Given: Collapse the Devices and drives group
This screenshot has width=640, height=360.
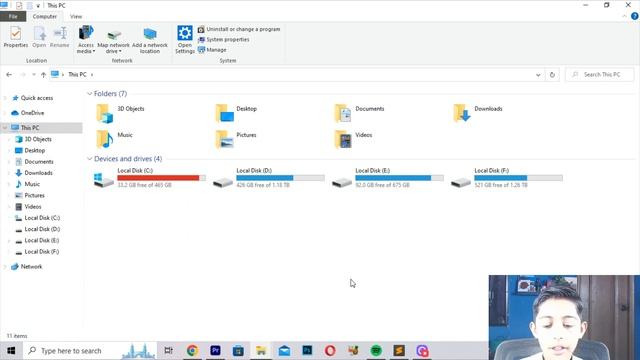Looking at the screenshot, I should [x=89, y=159].
